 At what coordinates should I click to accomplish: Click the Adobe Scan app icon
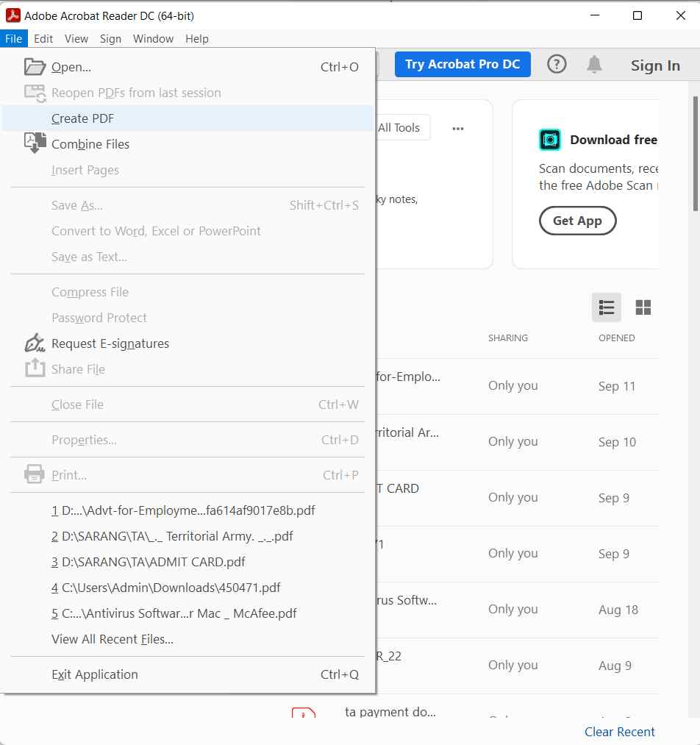[550, 140]
